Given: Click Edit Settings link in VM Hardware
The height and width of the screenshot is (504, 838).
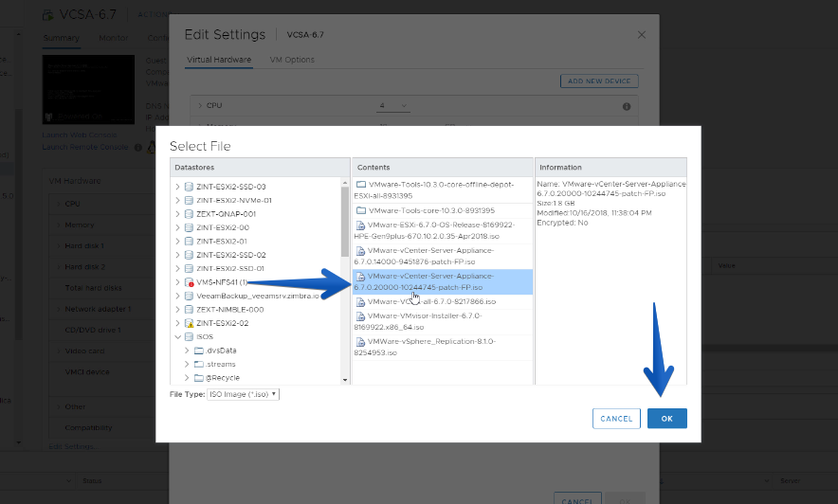Looking at the screenshot, I should [x=73, y=446].
